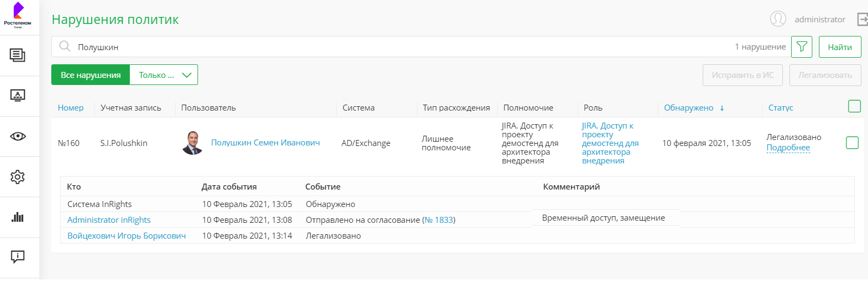Open the bar chart reports icon
Image resolution: width=868 pixels, height=292 pixels.
17,217
